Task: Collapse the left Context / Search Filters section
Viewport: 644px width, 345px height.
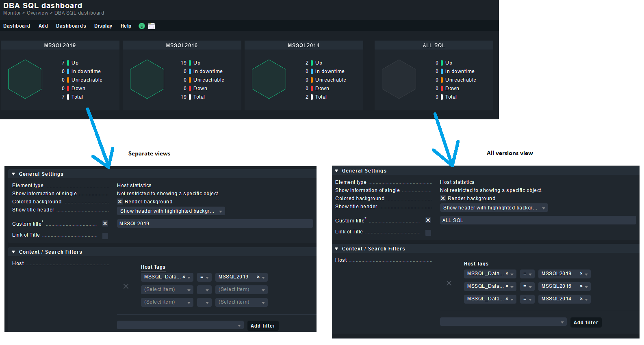Action: coord(13,252)
